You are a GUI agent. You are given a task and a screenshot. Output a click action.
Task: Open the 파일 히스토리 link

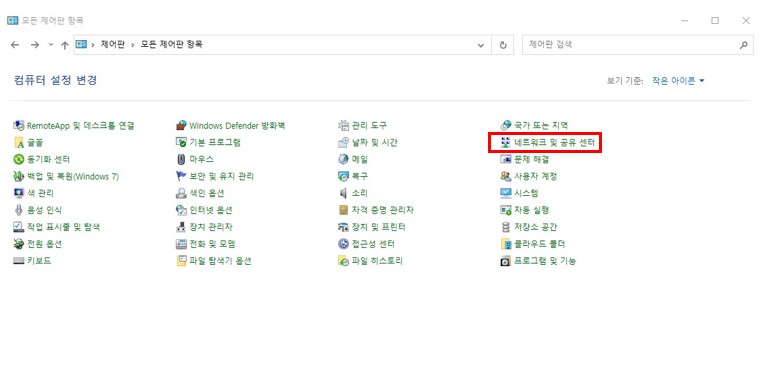click(x=377, y=261)
